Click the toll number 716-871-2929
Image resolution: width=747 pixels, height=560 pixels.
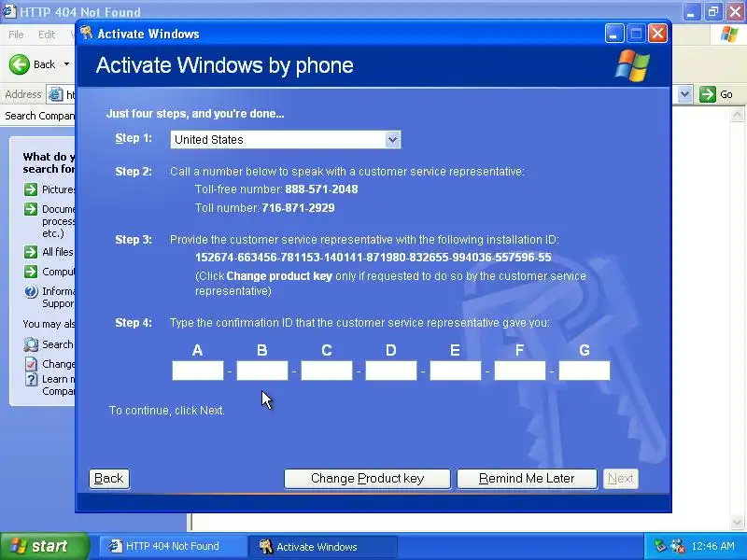coord(298,208)
